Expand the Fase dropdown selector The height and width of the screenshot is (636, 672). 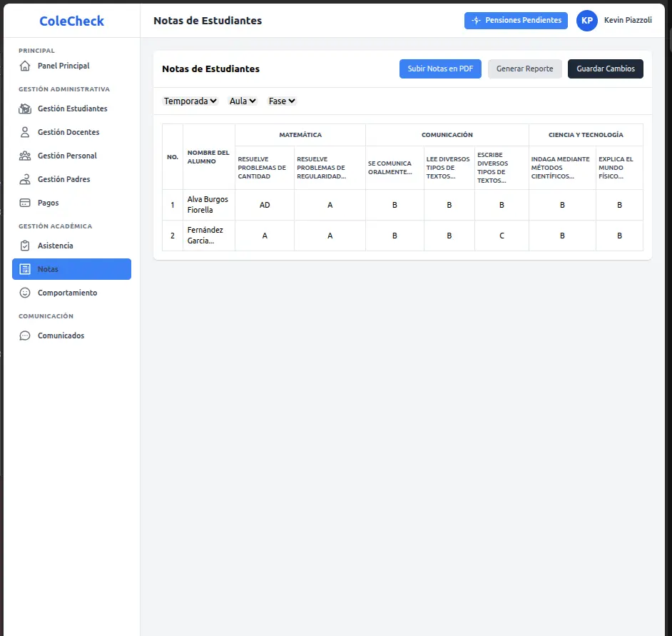[282, 101]
